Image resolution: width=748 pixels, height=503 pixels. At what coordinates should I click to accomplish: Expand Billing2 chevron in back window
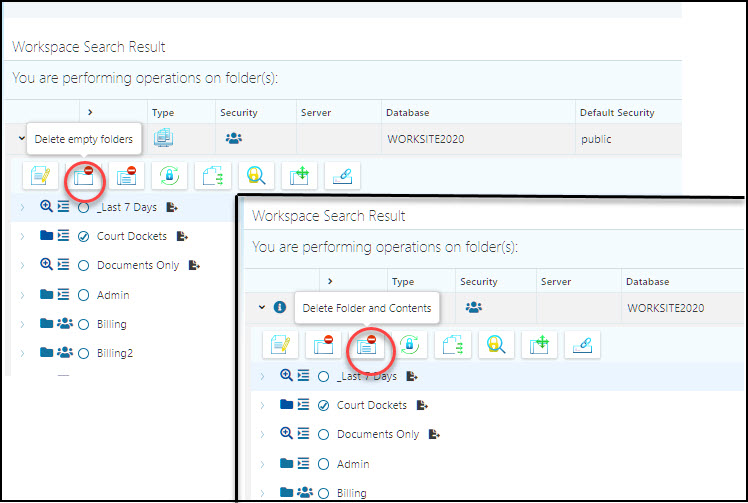22,354
